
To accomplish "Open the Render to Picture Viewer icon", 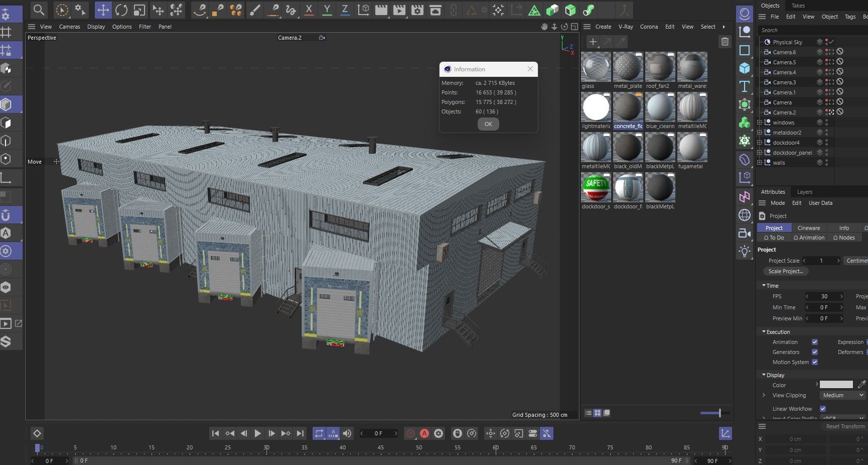I will (x=399, y=10).
